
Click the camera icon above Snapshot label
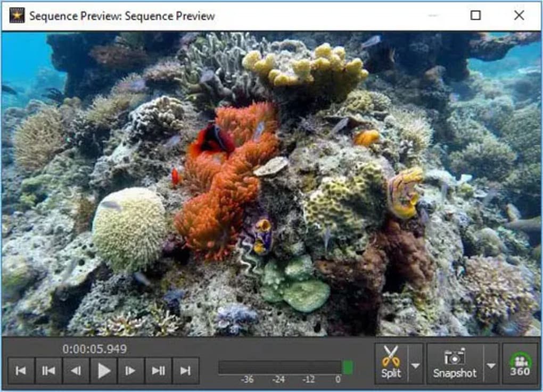(x=455, y=356)
